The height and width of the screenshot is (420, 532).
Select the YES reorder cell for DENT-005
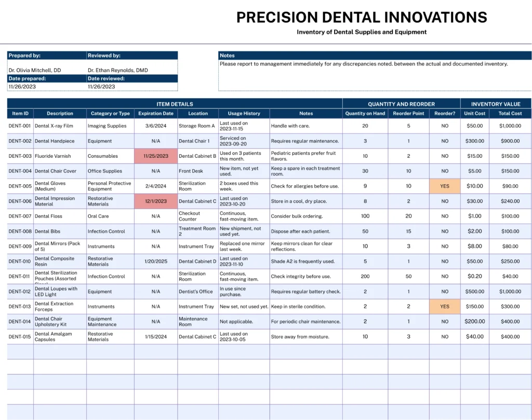point(445,186)
